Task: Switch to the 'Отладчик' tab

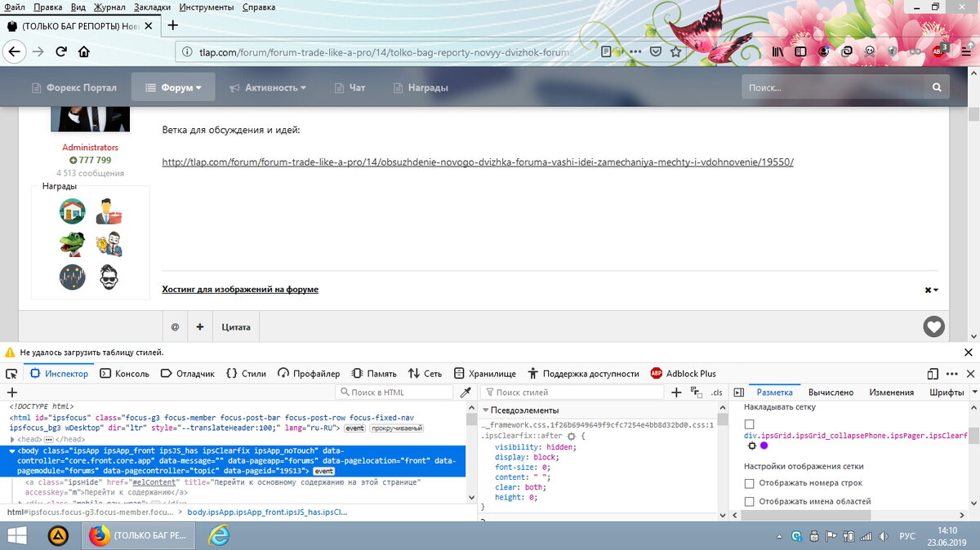Action: 187,374
